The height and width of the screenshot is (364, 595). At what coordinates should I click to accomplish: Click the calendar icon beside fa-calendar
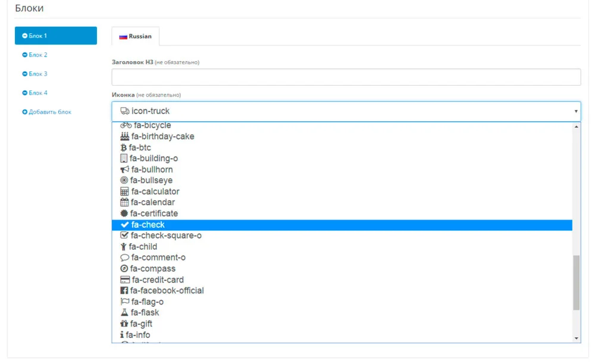(124, 202)
